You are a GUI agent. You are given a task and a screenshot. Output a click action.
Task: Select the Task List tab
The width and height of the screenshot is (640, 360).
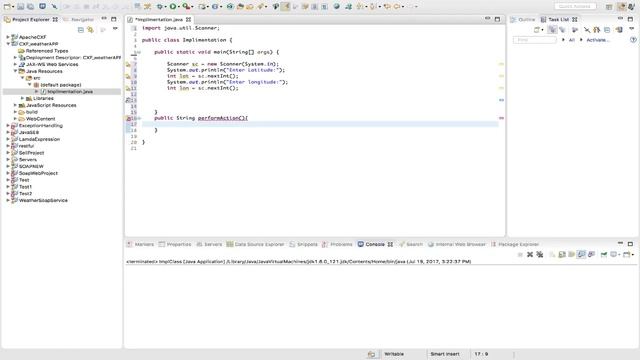(558, 19)
